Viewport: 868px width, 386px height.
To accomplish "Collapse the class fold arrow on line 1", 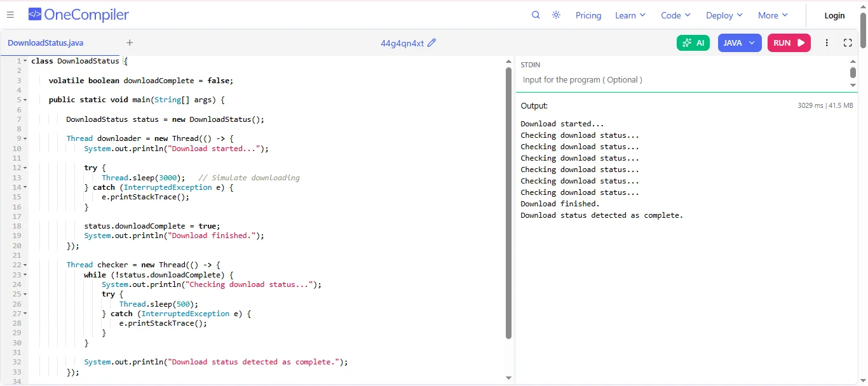I will point(25,61).
